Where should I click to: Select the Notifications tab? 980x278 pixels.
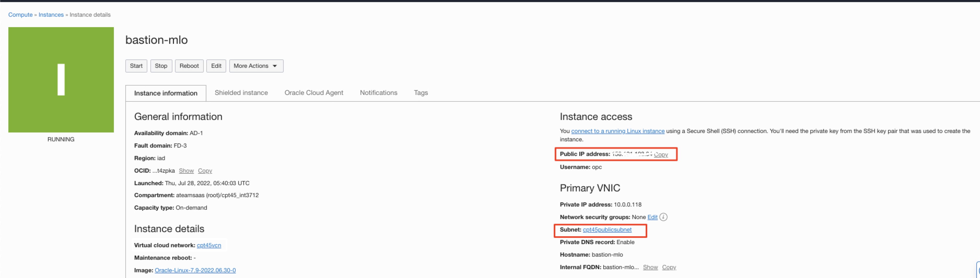click(378, 93)
